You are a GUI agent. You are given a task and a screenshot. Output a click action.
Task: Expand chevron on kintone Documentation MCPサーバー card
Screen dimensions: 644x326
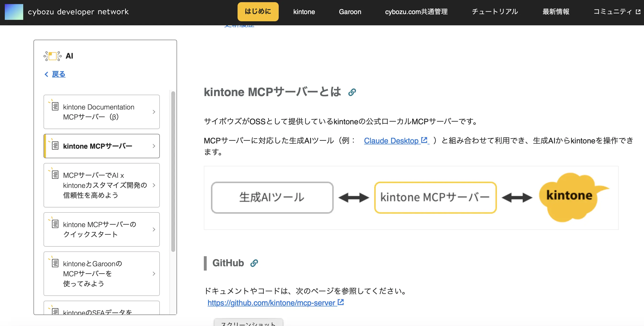(x=154, y=112)
